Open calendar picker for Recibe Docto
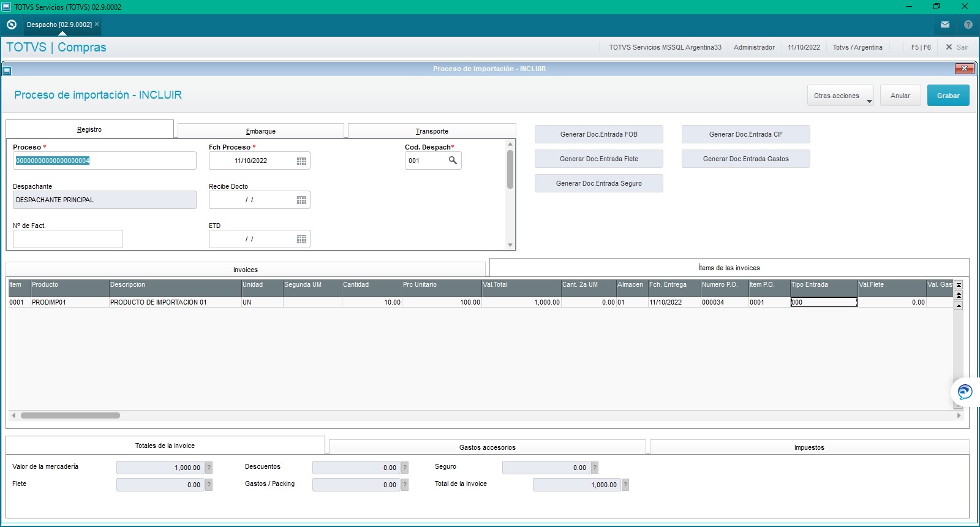The width and height of the screenshot is (980, 527). click(x=301, y=200)
